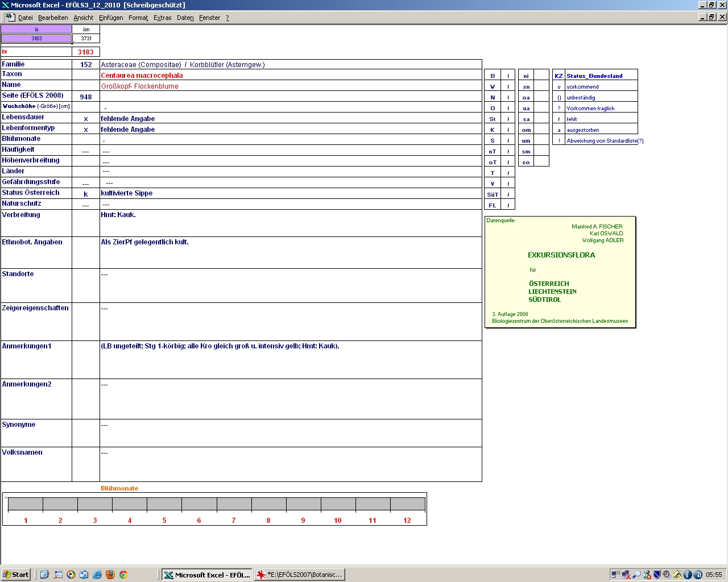Click the disconnected network tray icon with red X
This screenshot has width=728, height=582.
tap(626, 575)
